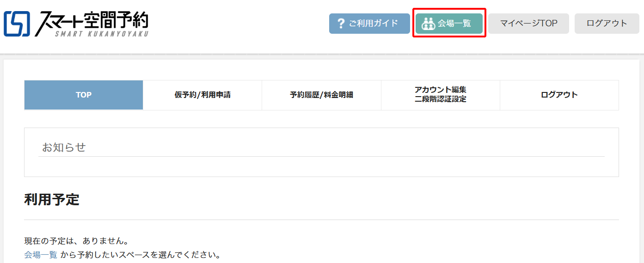Follow the blue 会場一覧 text link
Image resolution: width=644 pixels, height=263 pixels.
pos(41,255)
